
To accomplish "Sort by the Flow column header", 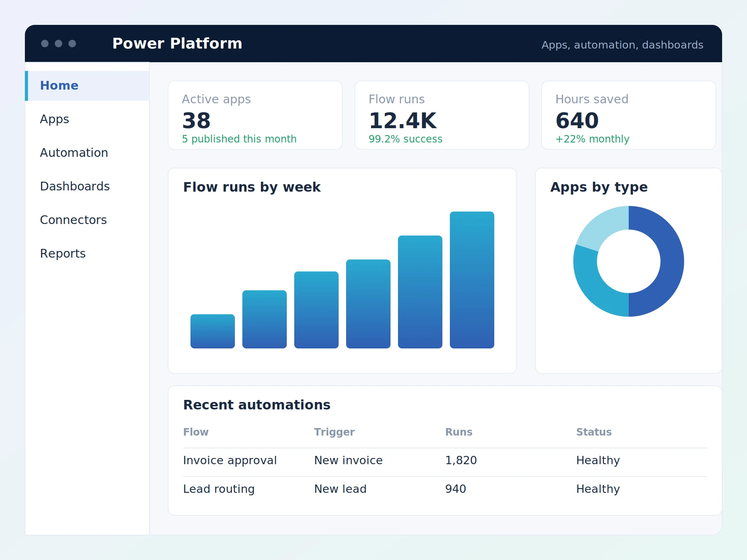I will click(x=196, y=432).
